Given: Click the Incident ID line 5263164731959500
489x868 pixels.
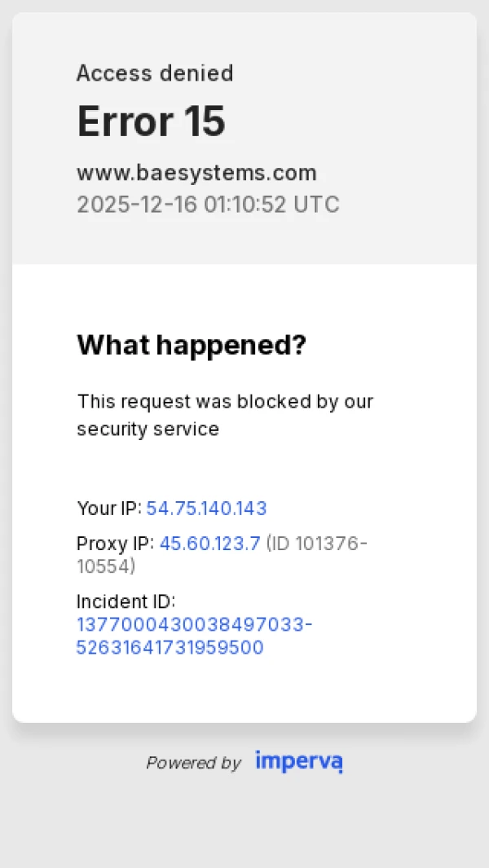Looking at the screenshot, I should pyautogui.click(x=170, y=648).
